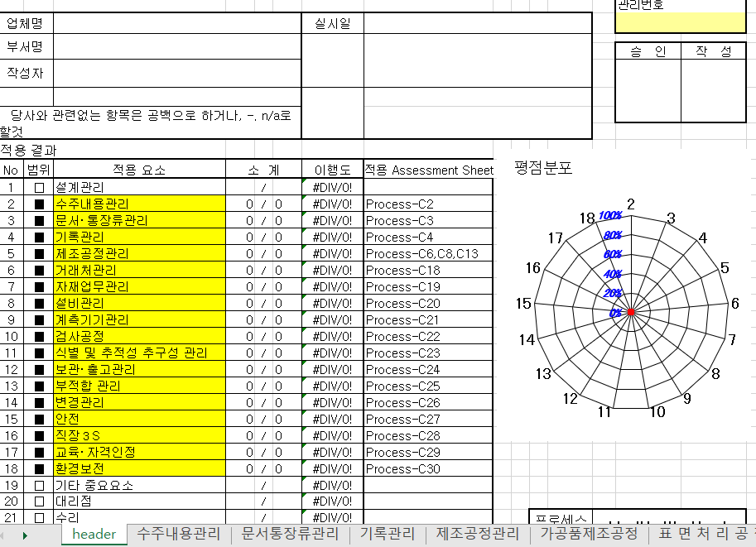Toggle the 범위 box for 안전 row
Image resolution: width=756 pixels, height=547 pixels.
(x=39, y=420)
